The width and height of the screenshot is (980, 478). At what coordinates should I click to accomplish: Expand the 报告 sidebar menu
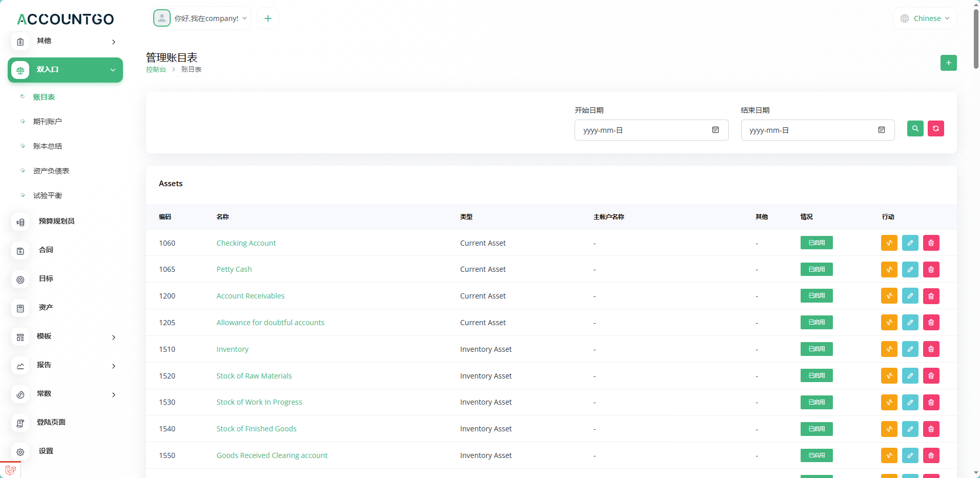pos(65,365)
